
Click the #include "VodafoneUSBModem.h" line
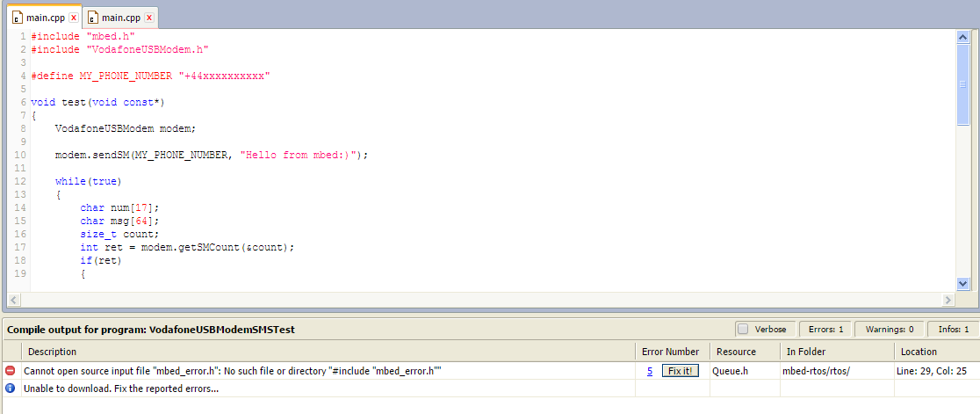(119, 49)
